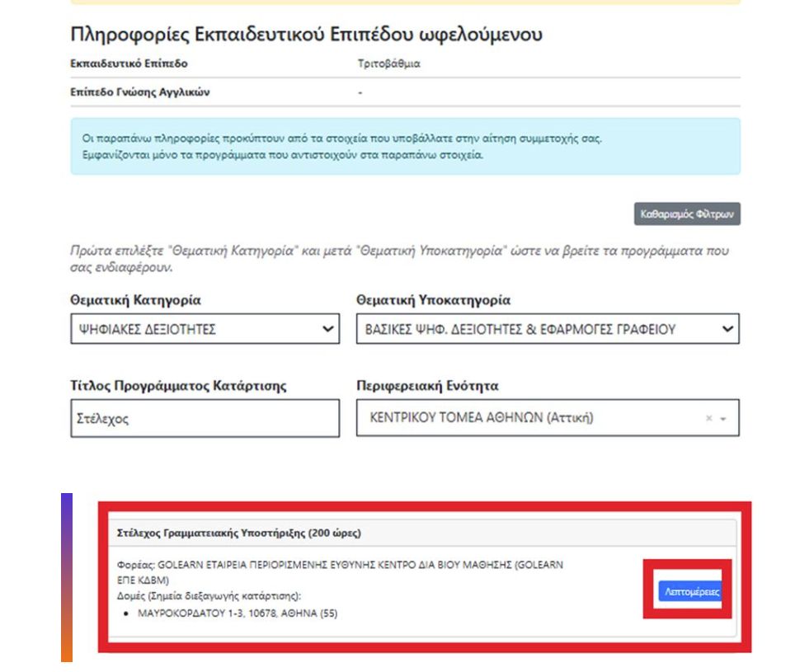Click the small arrow in the Περιφερειακή Ενότητα box
This screenshot has width=809, height=672.
pyautogui.click(x=723, y=419)
